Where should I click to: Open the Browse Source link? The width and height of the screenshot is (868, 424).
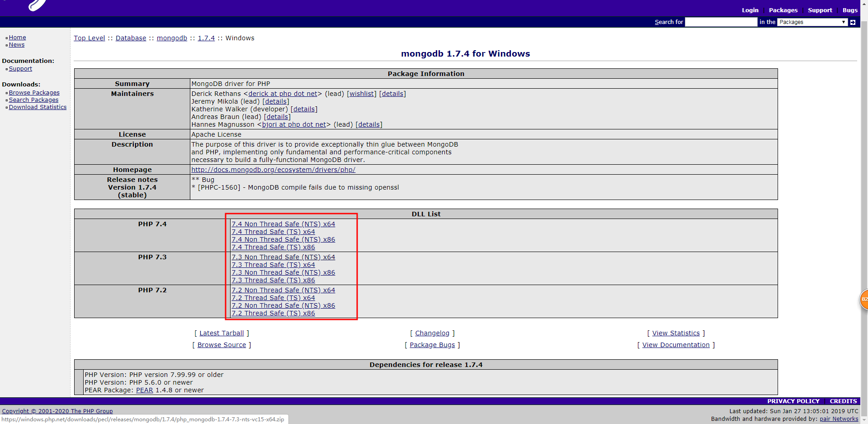(222, 345)
